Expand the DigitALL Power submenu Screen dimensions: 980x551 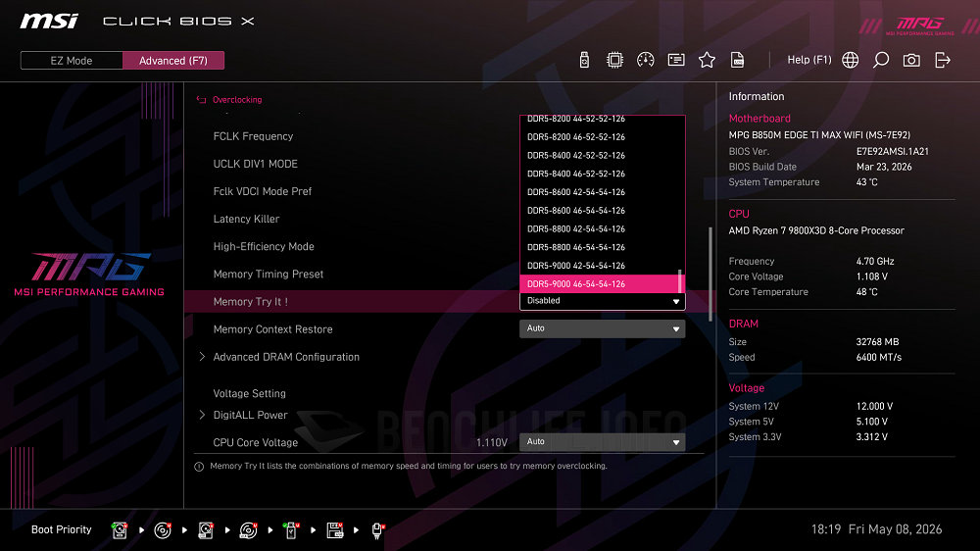tap(250, 415)
